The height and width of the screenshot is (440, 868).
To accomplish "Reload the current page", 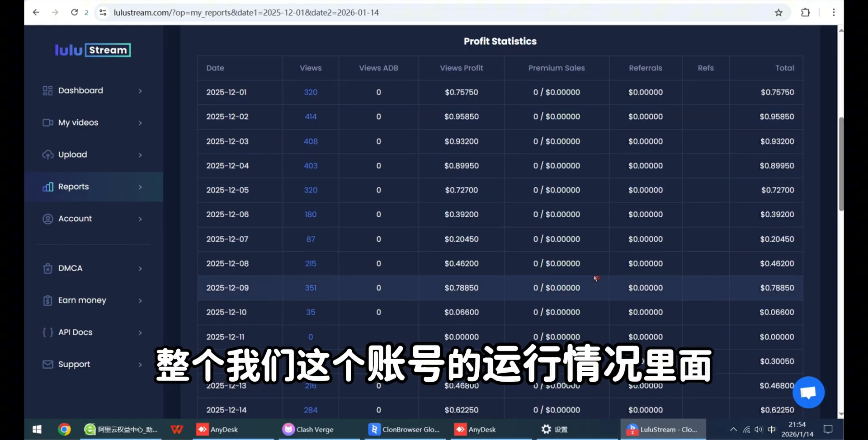I will coord(74,12).
